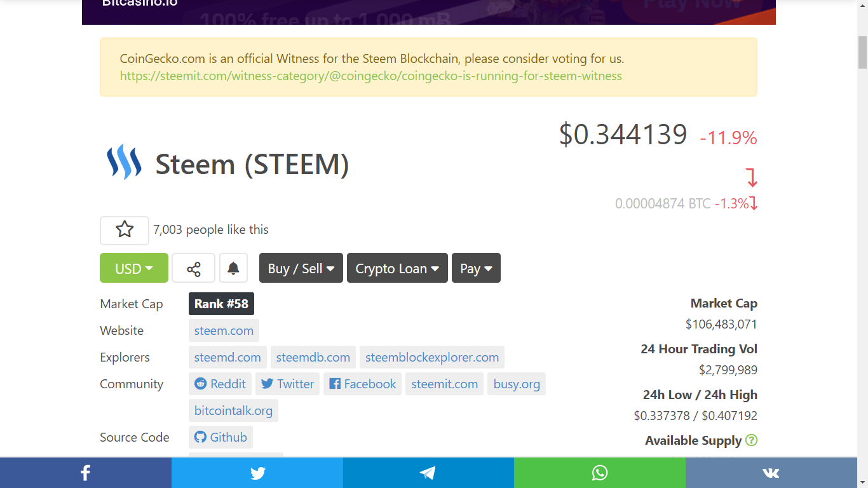Open the Pay dropdown menu
Viewport: 868px width, 488px height.
click(x=476, y=268)
